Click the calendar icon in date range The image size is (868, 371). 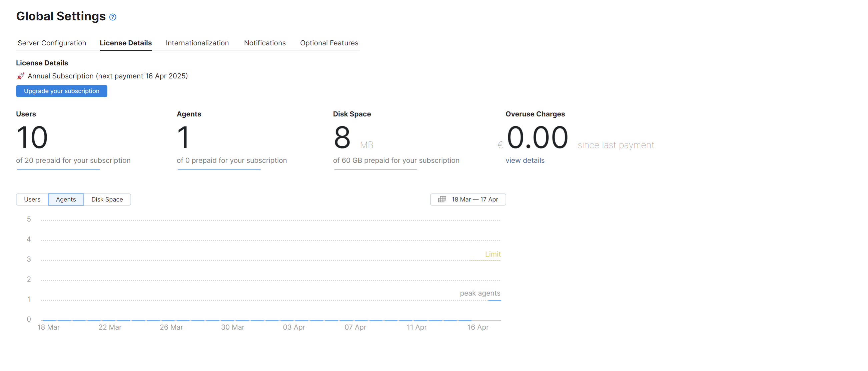pos(442,199)
